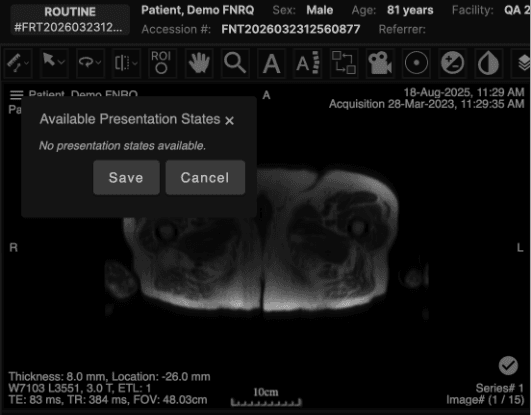Viewport: 531px width, 415px height.
Task: Expand the pointer tool dropdown arrow
Action: [x=62, y=62]
